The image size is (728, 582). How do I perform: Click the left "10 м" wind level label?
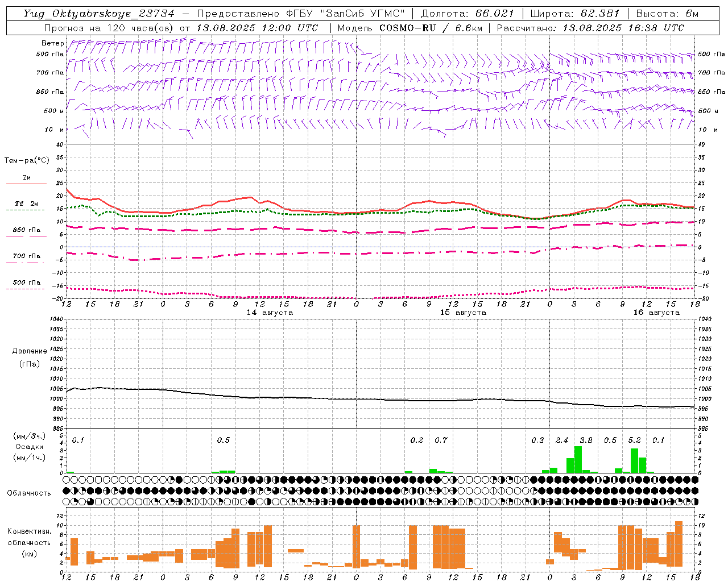click(54, 130)
